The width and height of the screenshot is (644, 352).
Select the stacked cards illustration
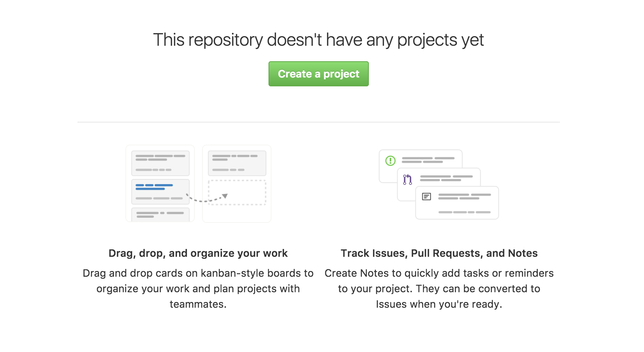(439, 183)
